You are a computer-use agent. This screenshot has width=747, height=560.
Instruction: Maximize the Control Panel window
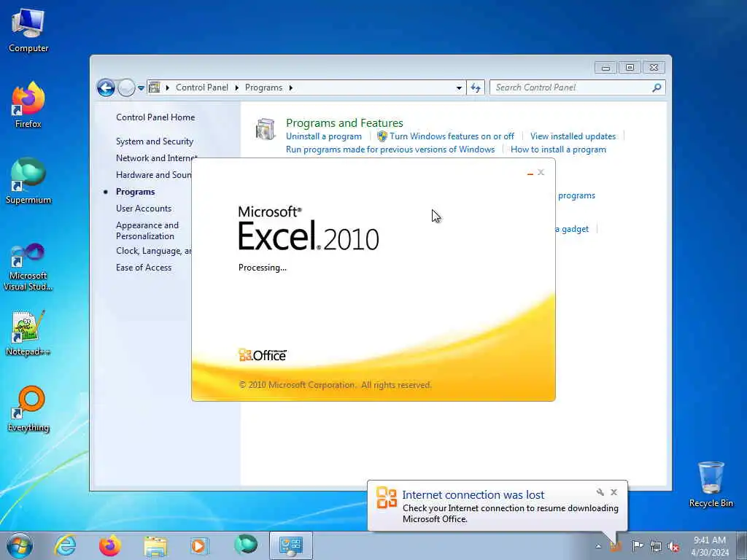click(x=630, y=68)
